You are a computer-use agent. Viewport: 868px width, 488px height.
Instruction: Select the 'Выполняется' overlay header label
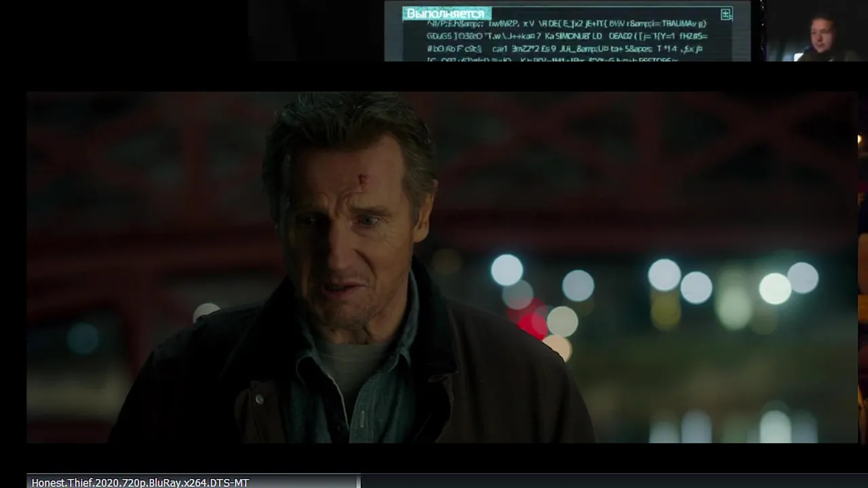coord(446,14)
